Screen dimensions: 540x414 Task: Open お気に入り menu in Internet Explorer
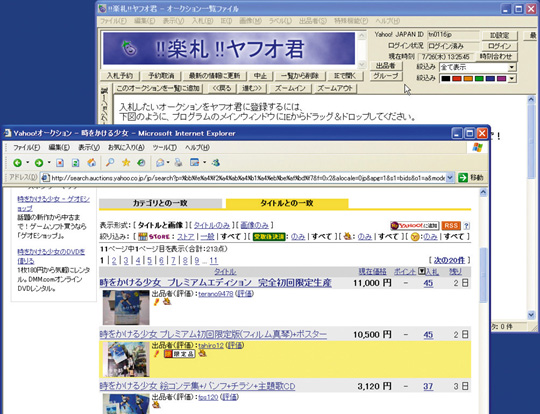(x=126, y=147)
